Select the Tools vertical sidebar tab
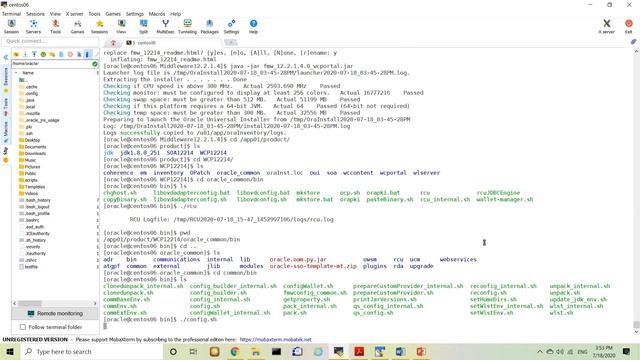This screenshot has height=360, width=640. [6, 107]
